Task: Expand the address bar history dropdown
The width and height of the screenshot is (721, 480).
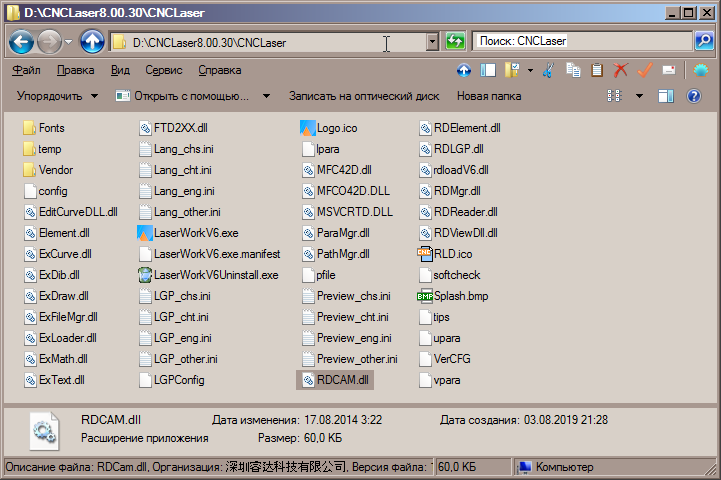Action: tap(432, 42)
